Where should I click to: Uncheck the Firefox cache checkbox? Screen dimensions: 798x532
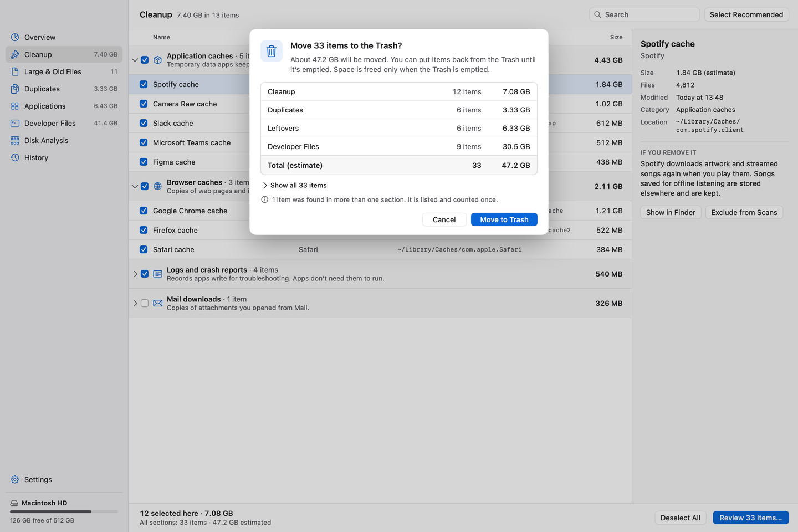pyautogui.click(x=144, y=230)
